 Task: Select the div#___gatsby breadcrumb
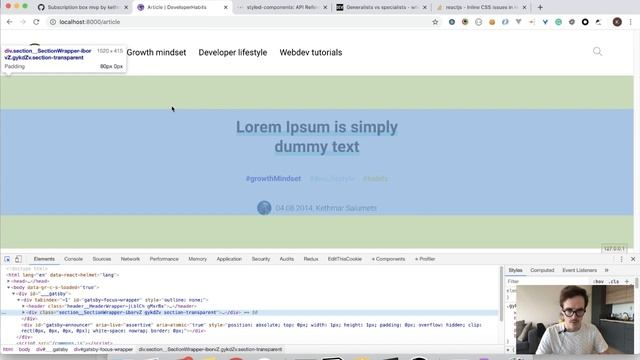click(x=52, y=350)
